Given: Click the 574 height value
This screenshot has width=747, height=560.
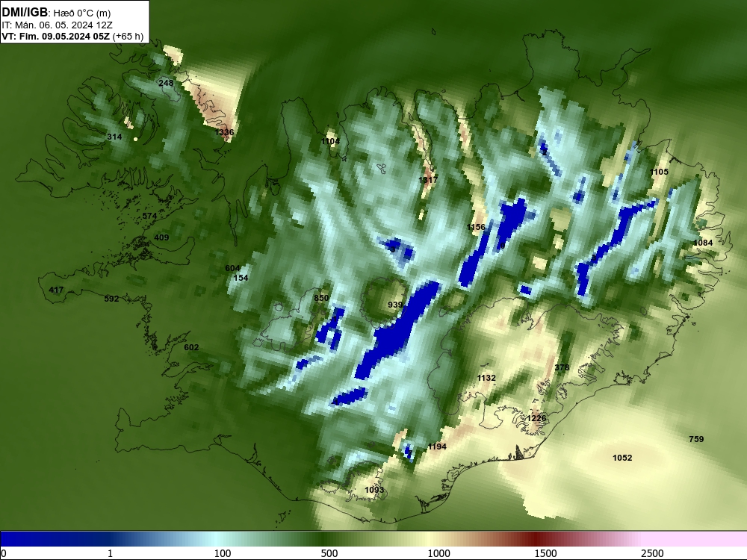Looking at the screenshot, I should 149,217.
